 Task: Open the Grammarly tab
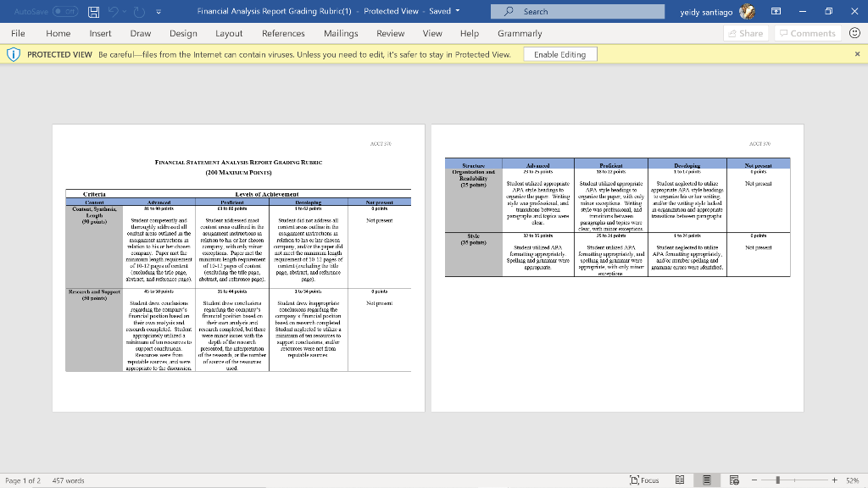(520, 34)
